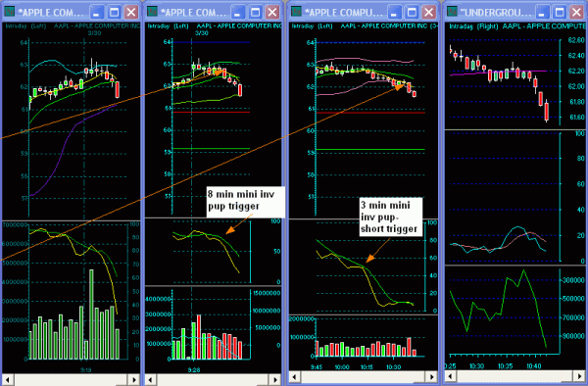Click scroll-right arrow of third chart window
Image resolution: width=588 pixels, height=386 pixels.
tap(431, 376)
